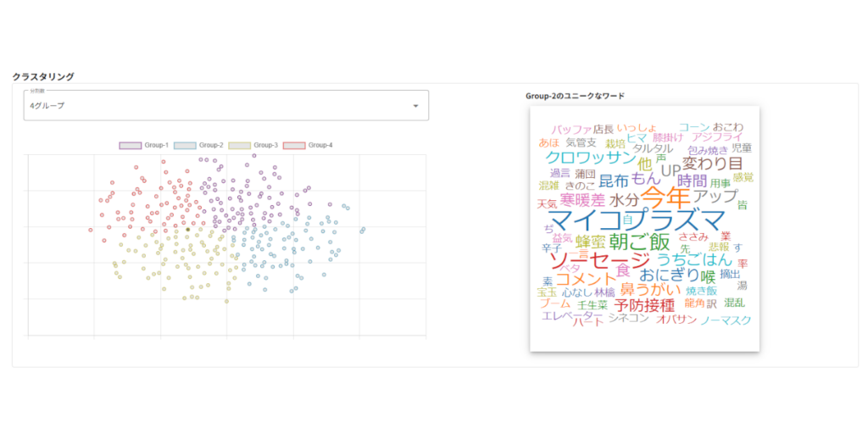The height and width of the screenshot is (434, 868).
Task: Click the Group-2のユニークなワード title
Action: click(x=575, y=96)
